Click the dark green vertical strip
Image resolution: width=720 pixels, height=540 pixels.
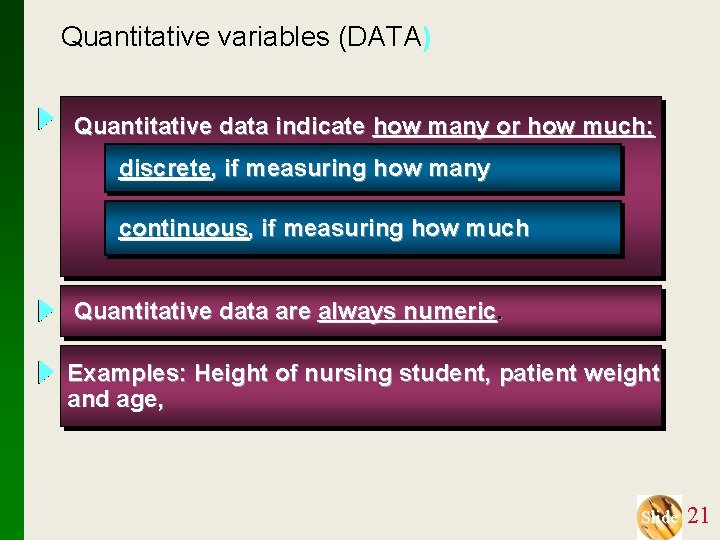coord(11,270)
